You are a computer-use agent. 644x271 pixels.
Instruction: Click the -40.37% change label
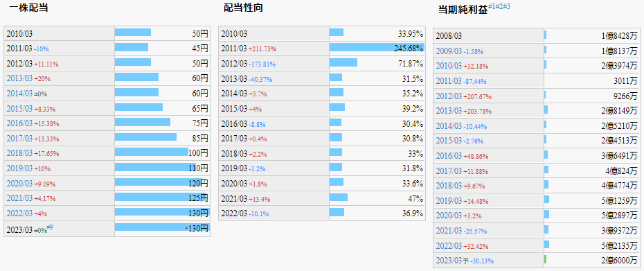pyautogui.click(x=260, y=79)
